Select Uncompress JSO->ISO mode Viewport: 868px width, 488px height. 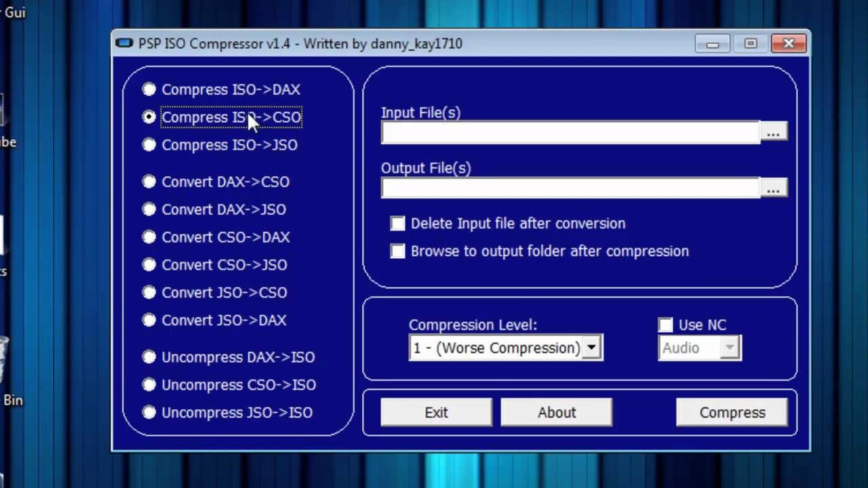226,413
